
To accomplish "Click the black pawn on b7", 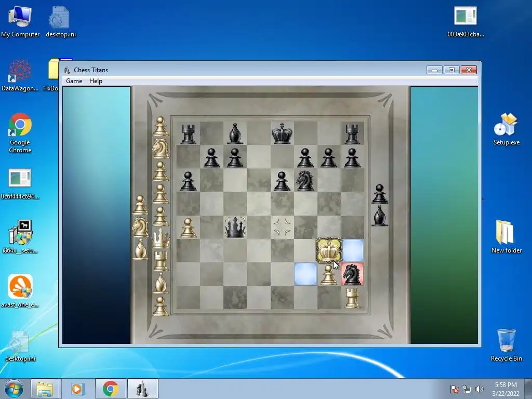I will click(x=212, y=158).
